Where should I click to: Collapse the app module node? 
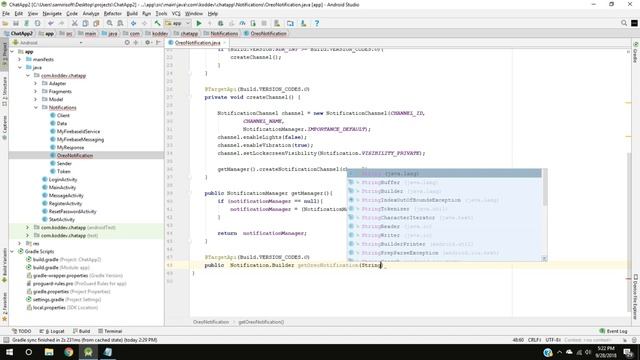coord(12,51)
